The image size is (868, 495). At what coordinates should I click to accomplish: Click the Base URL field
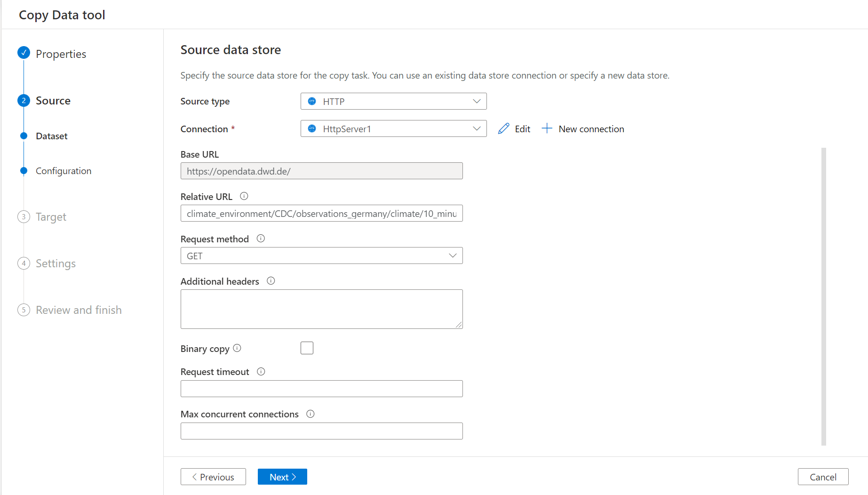(x=322, y=171)
